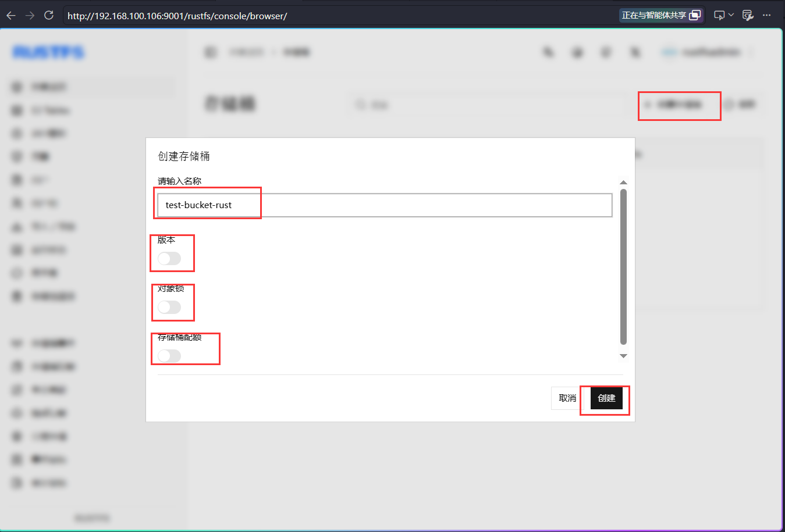
Task: Click the 创建存储桶 dialog title
Action: (x=184, y=156)
